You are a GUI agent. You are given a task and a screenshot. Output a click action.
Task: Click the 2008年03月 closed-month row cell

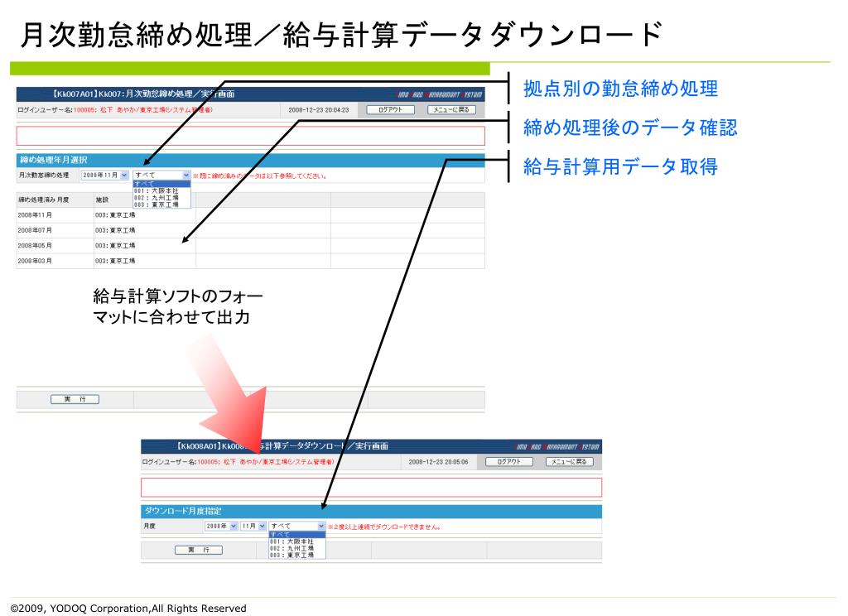55,261
